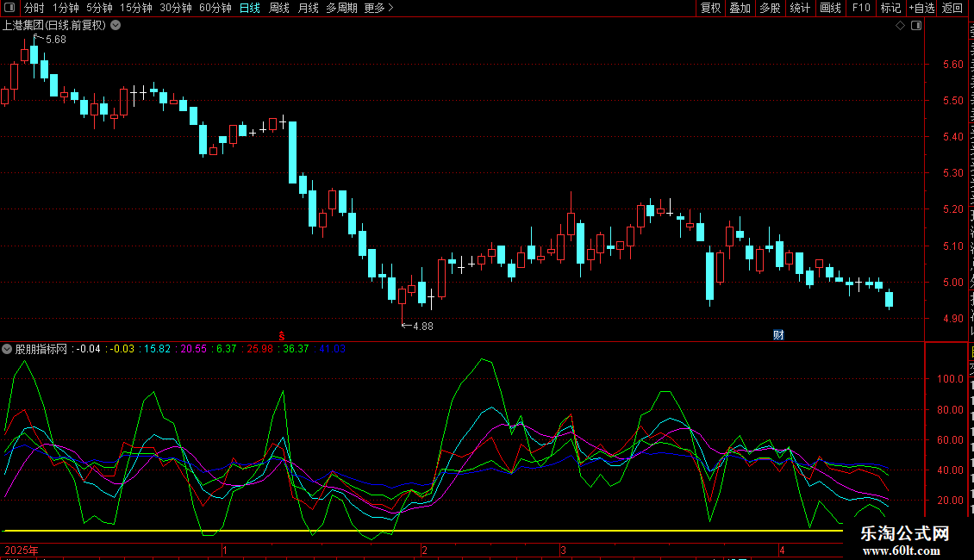
Task: Click the 20.00 indicator axis label
Action: click(x=951, y=501)
